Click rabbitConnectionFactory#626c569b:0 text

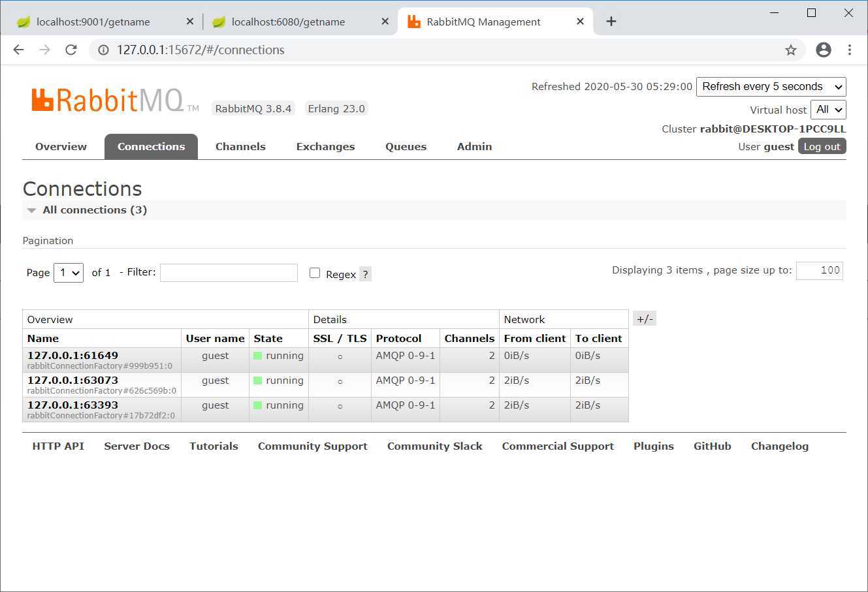pyautogui.click(x=102, y=391)
